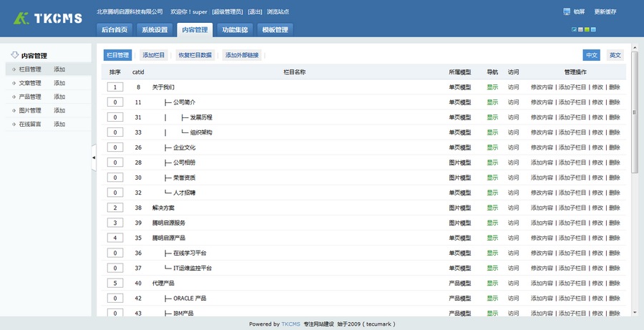Open the 后台首页 tab

tap(114, 29)
